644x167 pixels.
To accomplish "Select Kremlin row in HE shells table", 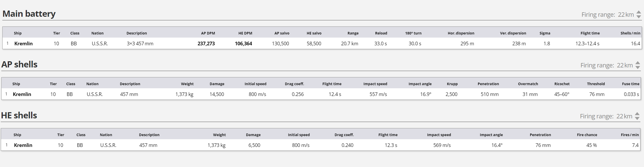I will 321,145.
